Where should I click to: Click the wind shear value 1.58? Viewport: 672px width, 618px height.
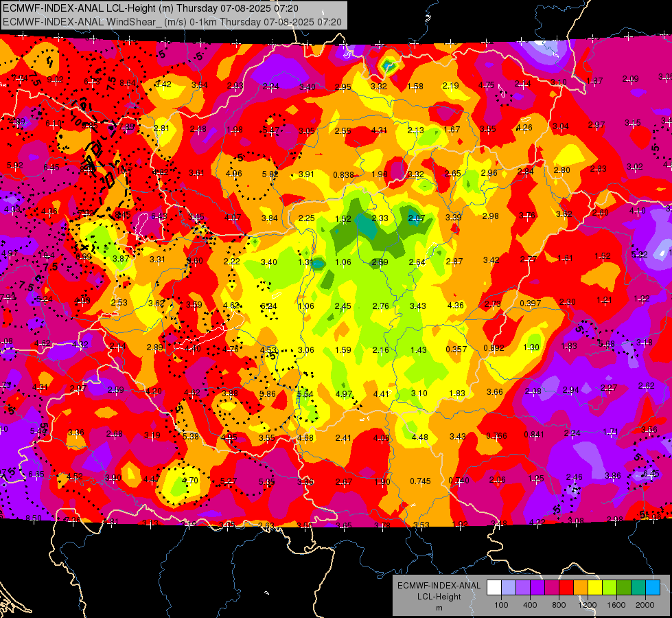pyautogui.click(x=415, y=87)
